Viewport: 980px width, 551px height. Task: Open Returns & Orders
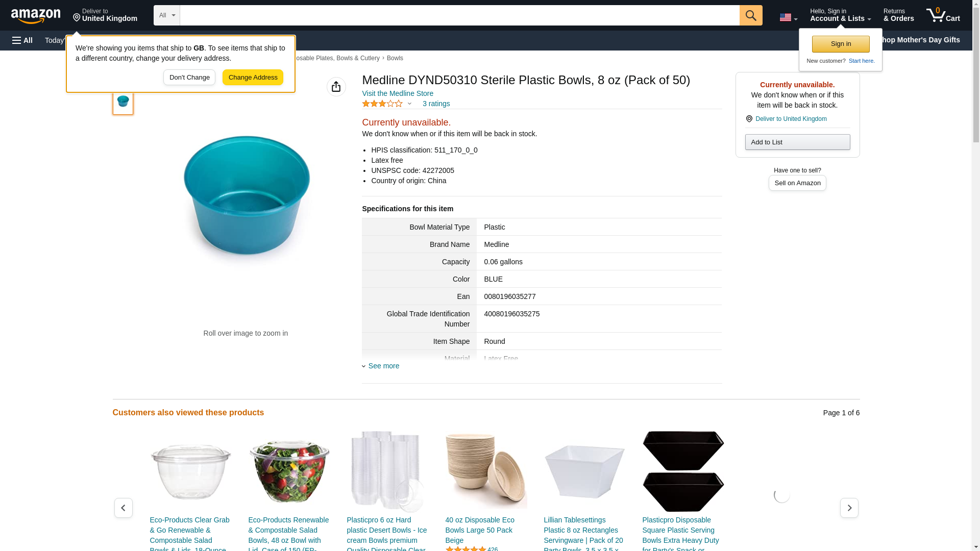898,15
